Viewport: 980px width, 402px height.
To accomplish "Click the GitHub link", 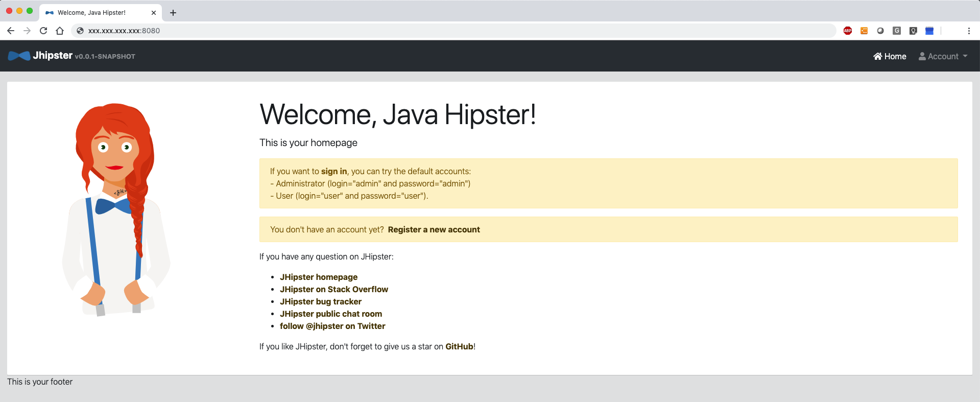I will pyautogui.click(x=460, y=346).
